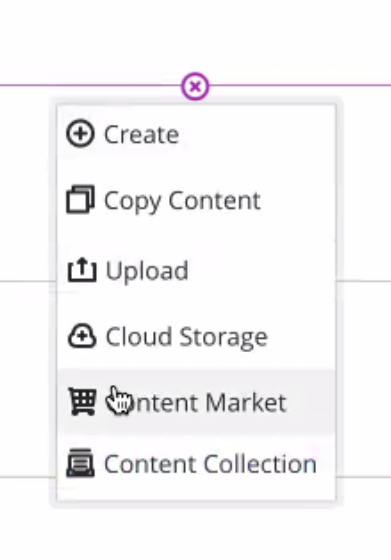Close the add menu with purple X circle
The image size is (391, 560).
[195, 86]
